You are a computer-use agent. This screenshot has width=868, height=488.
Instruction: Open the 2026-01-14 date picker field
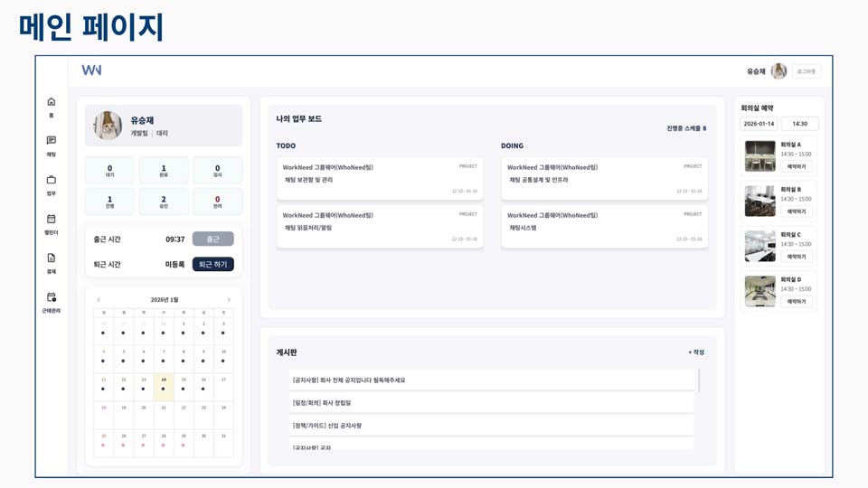[759, 124]
